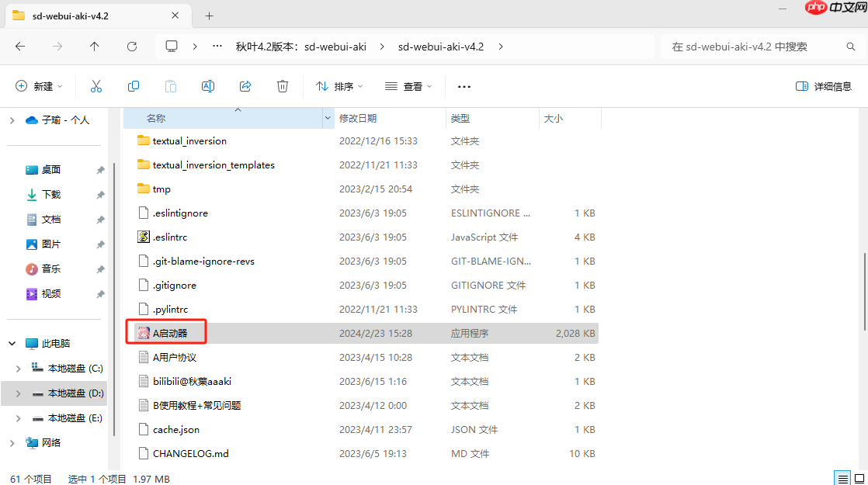Rename the selection via the rename icon
868x485 pixels.
[207, 86]
